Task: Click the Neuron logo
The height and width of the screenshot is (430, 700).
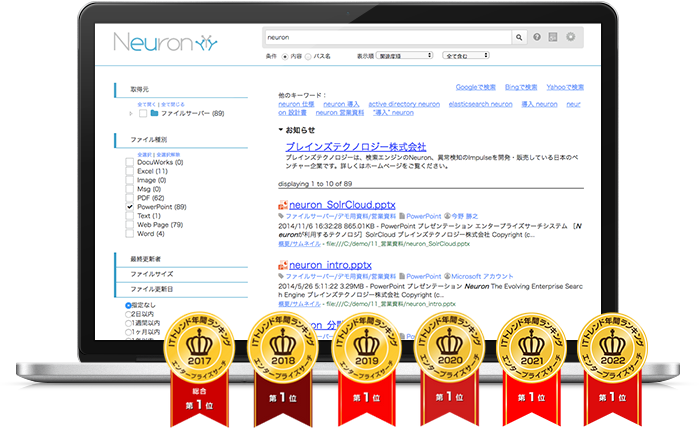Action: click(x=165, y=42)
